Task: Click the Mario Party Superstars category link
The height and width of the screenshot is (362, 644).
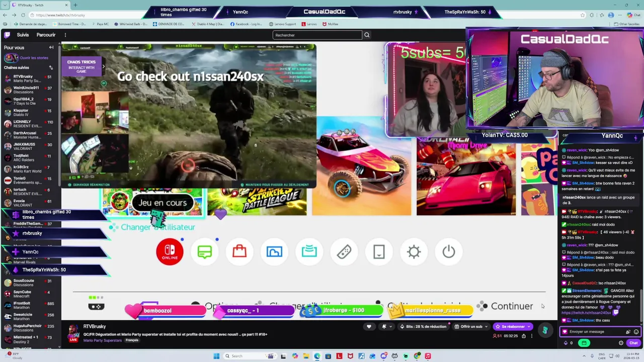Action: (103, 340)
